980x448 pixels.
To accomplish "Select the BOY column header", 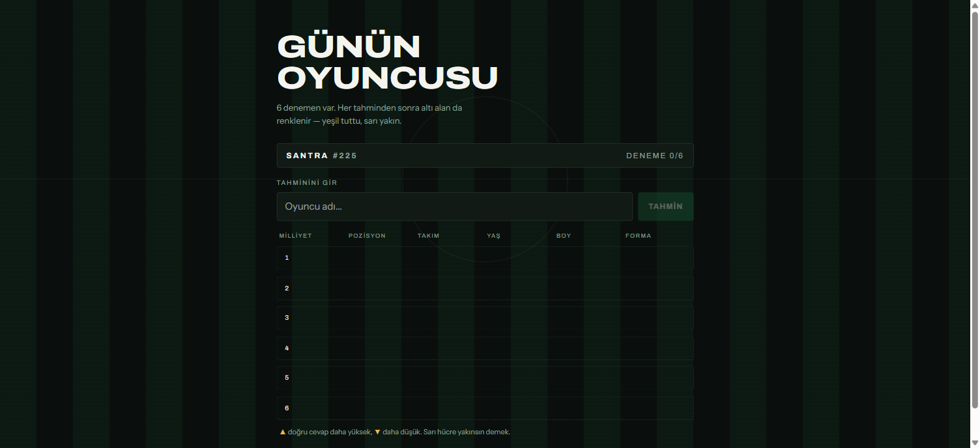I will pos(564,236).
